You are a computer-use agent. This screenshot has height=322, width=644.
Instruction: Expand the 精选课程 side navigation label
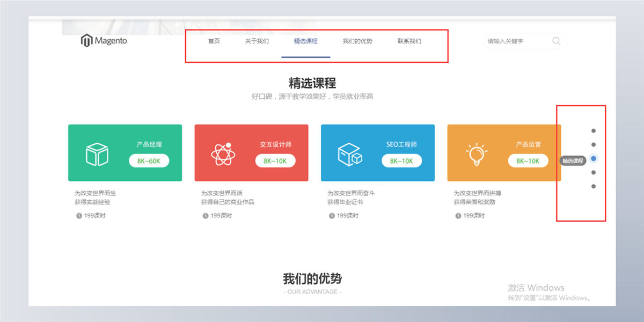(x=574, y=160)
